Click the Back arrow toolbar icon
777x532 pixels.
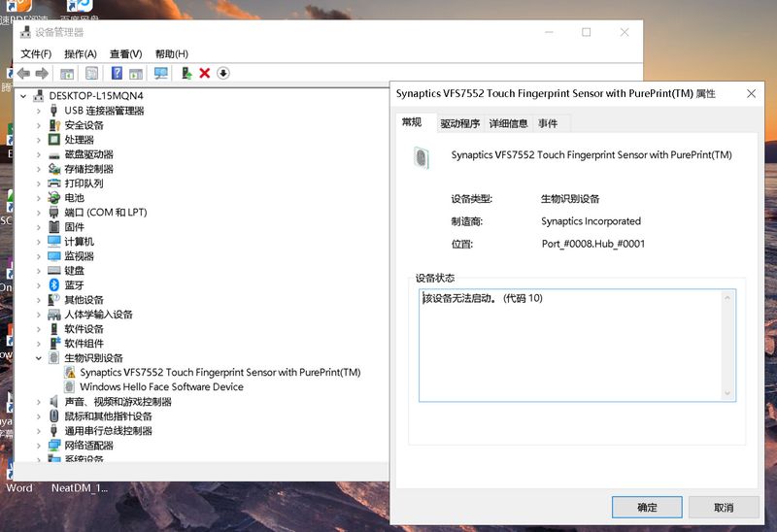(x=23, y=74)
